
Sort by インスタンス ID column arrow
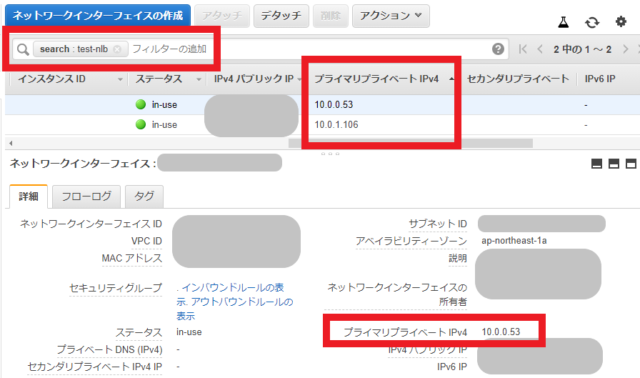[120, 79]
